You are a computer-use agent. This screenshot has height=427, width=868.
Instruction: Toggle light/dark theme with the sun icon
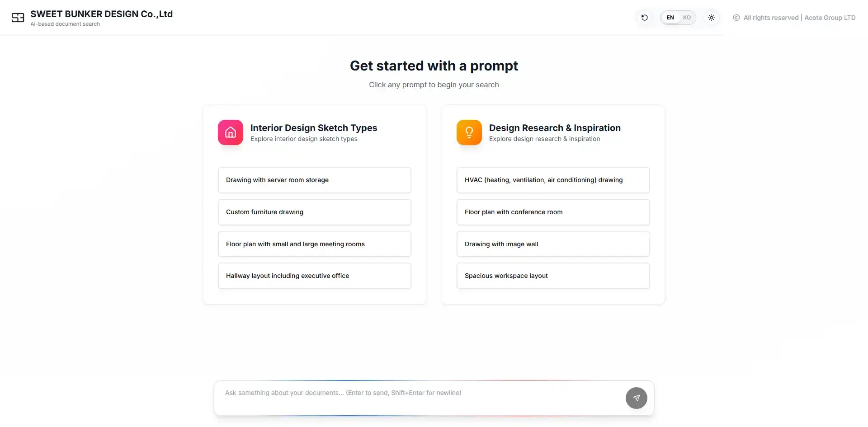[712, 17]
